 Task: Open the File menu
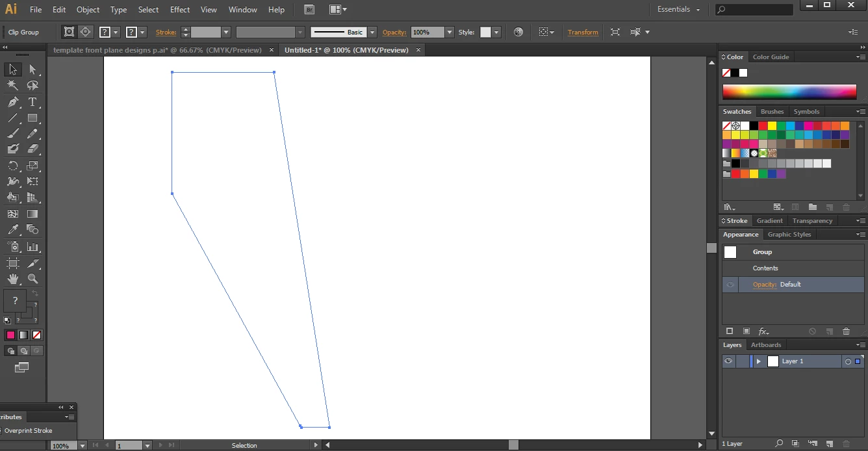36,10
